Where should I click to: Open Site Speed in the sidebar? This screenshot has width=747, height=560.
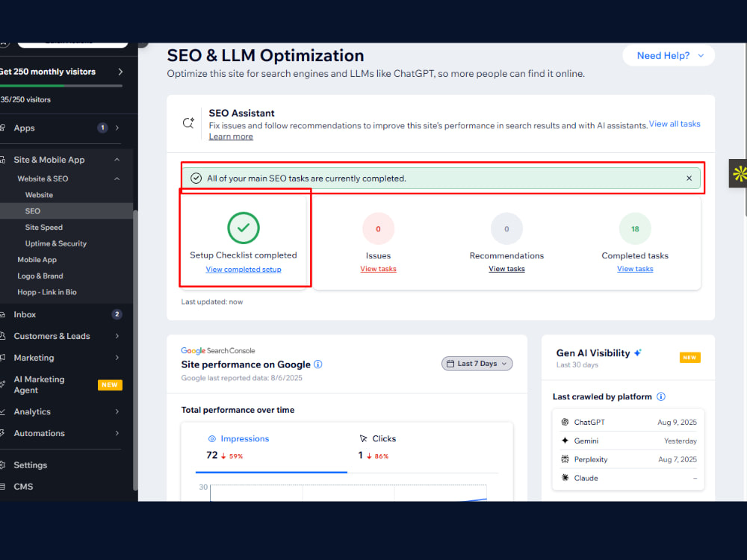(44, 227)
